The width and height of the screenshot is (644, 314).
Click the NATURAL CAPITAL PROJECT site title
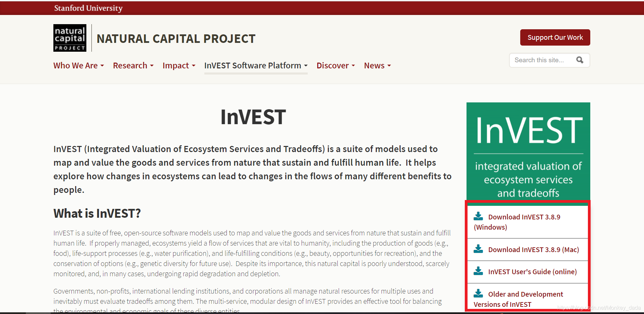pos(176,39)
